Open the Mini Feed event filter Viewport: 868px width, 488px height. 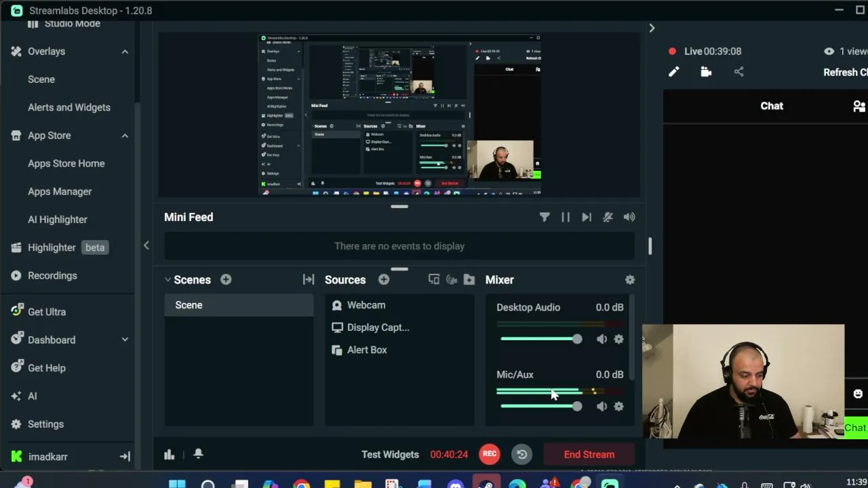coord(545,217)
